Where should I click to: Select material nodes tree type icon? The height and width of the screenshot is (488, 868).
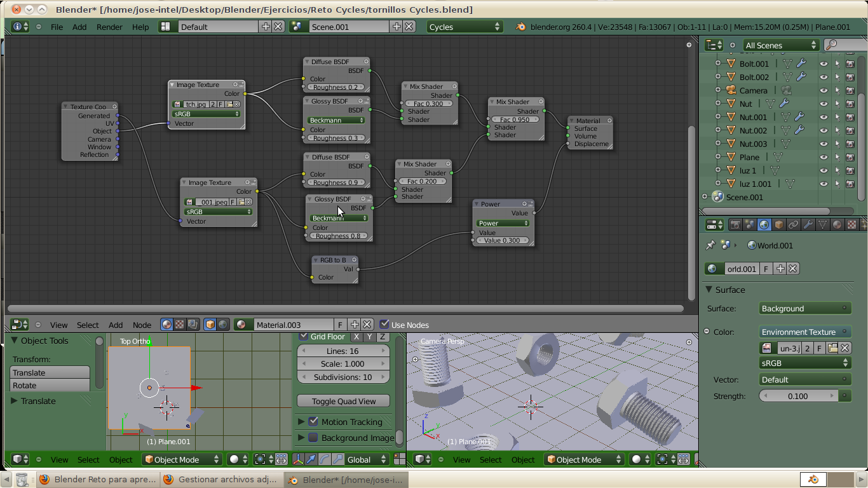click(166, 325)
